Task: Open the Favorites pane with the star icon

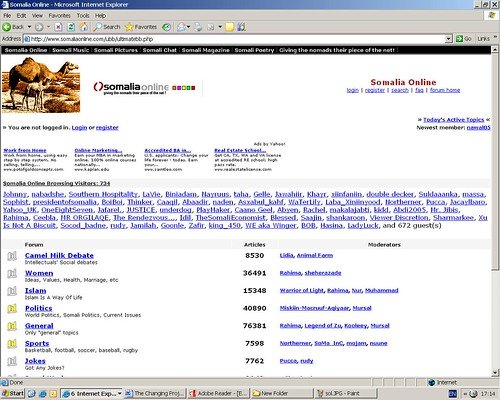Action: [141, 27]
